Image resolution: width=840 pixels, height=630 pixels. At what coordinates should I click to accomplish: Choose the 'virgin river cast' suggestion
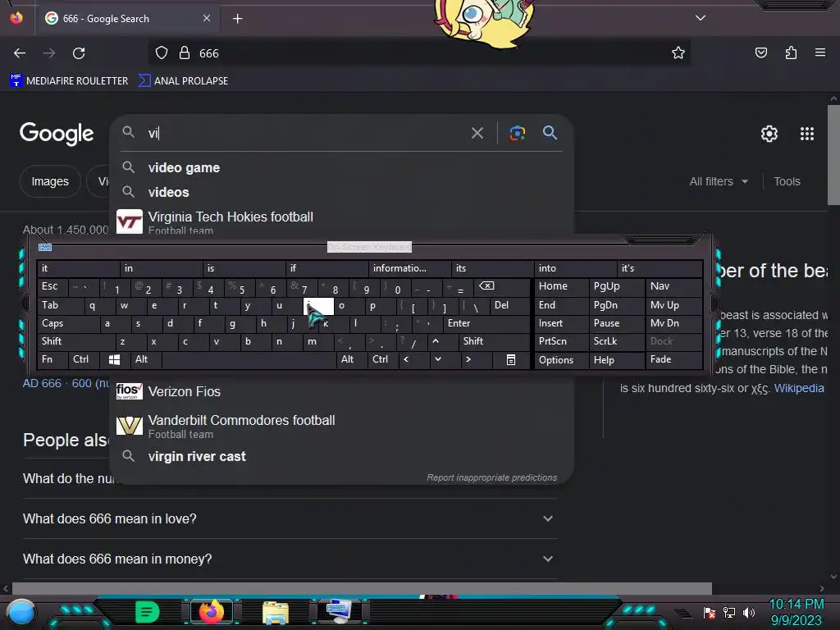click(342, 456)
